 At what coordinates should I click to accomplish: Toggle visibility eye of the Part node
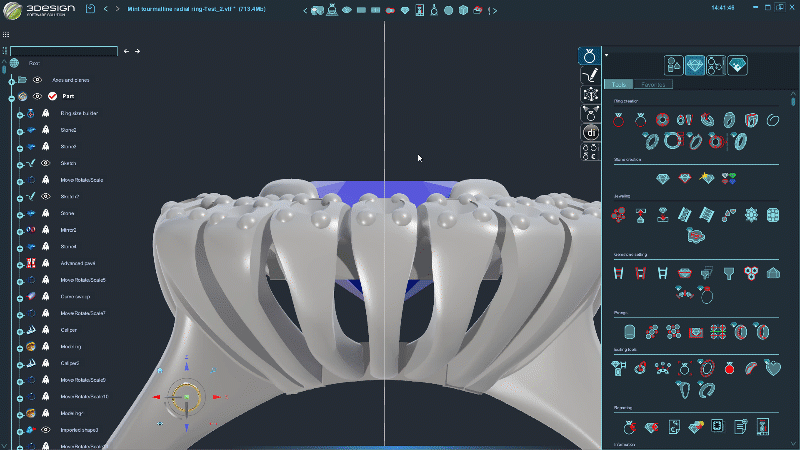[37, 96]
